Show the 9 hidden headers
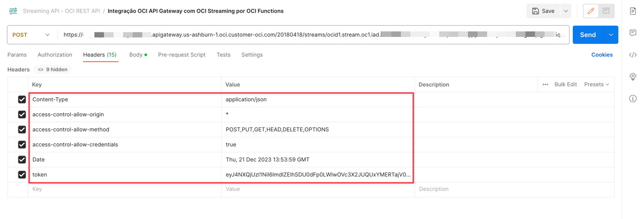The height and width of the screenshot is (219, 644). (x=53, y=69)
